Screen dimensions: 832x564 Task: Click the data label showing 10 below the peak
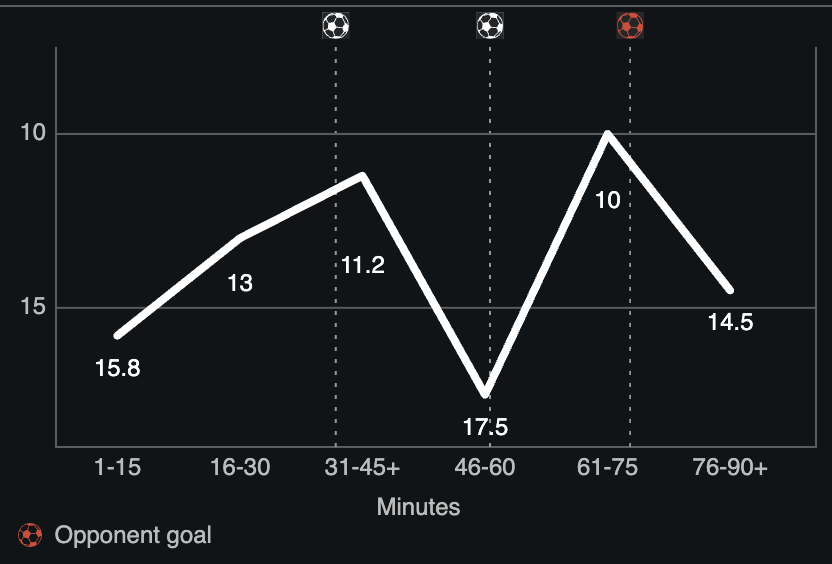[608, 200]
